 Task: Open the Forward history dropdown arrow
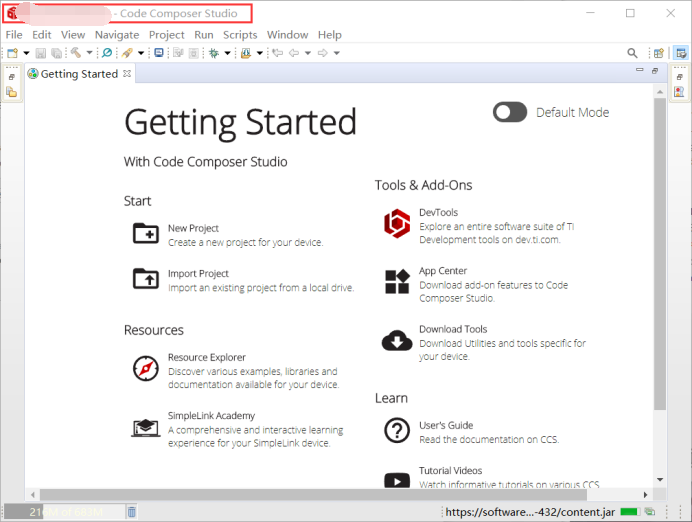click(x=336, y=53)
